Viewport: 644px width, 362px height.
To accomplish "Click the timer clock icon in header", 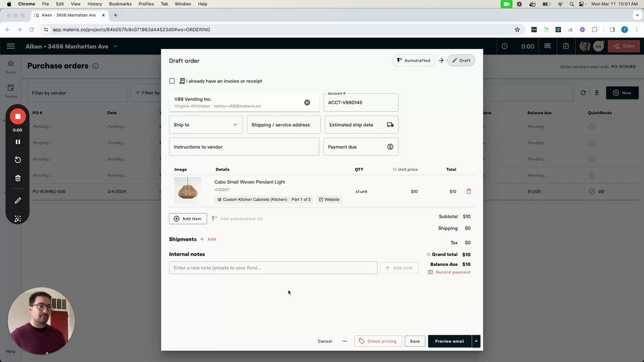I will coord(505,46).
